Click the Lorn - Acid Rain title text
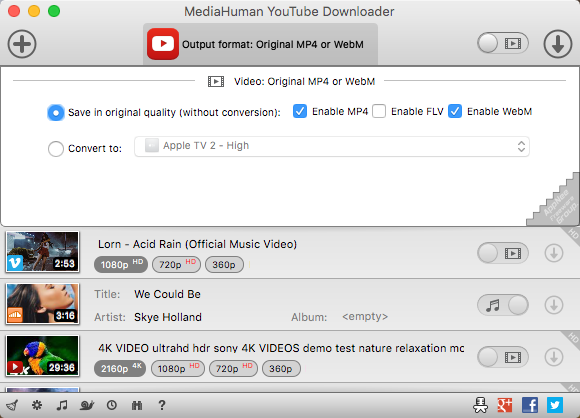 (x=197, y=244)
